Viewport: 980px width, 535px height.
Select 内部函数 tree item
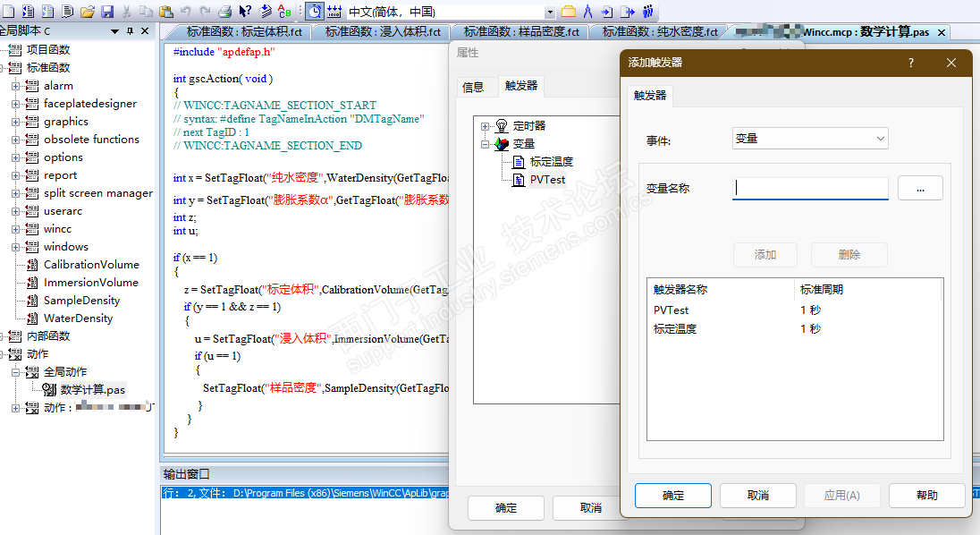pos(48,336)
